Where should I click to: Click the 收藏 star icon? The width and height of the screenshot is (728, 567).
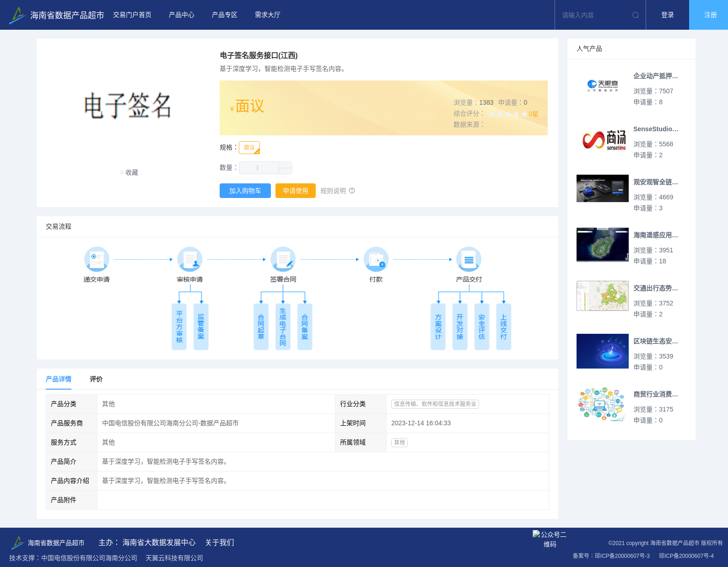pyautogui.click(x=121, y=172)
